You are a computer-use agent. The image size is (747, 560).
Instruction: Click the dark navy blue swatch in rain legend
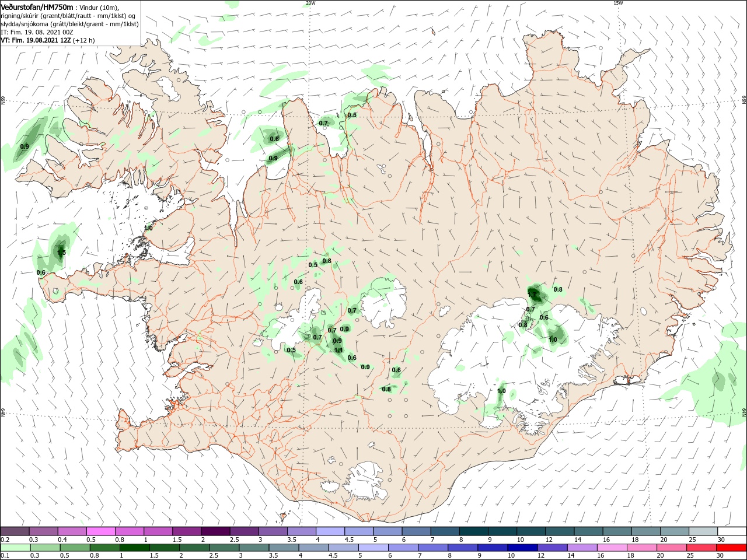521,547
